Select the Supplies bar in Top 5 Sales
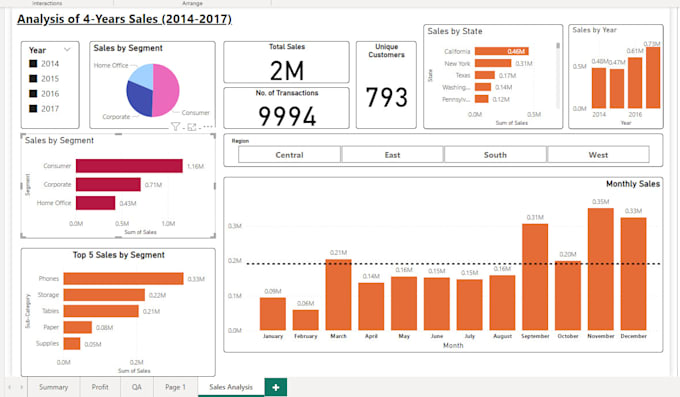 72,344
